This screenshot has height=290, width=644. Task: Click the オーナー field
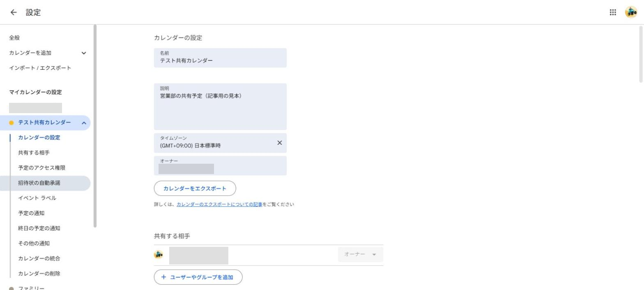pos(220,165)
